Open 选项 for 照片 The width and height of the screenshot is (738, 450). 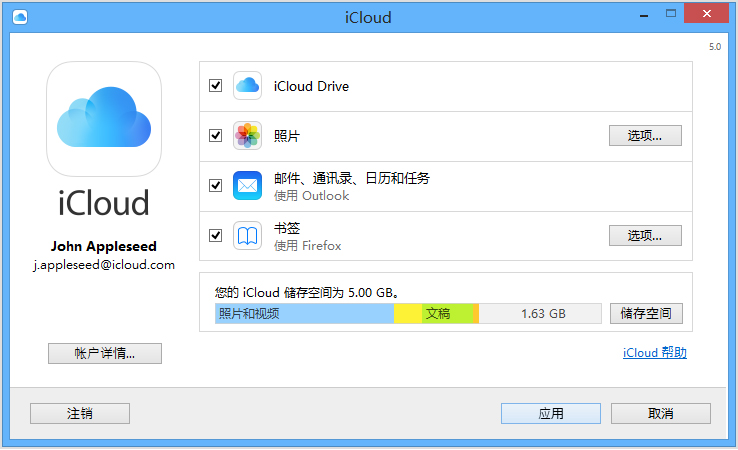645,135
